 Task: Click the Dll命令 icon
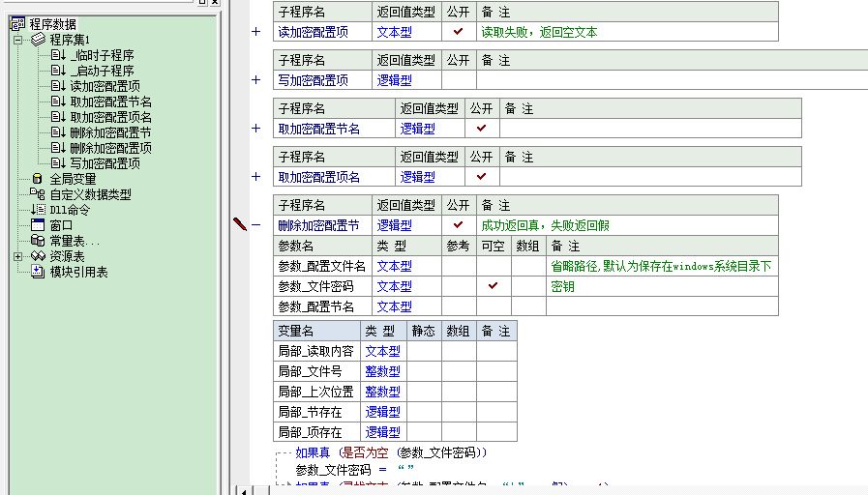38,209
